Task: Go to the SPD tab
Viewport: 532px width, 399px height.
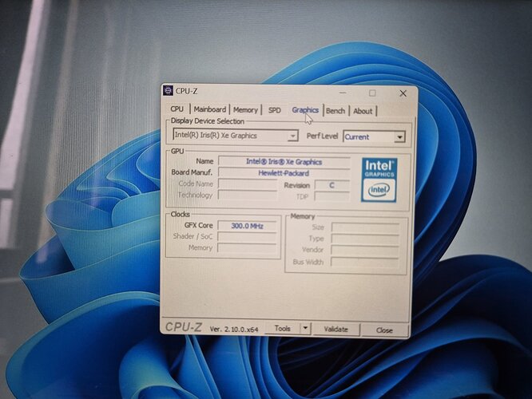Action: [x=274, y=110]
